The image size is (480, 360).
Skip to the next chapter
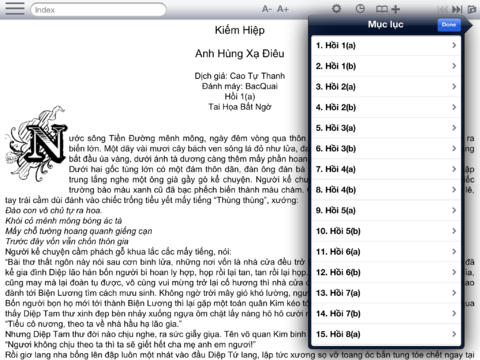[457, 9]
